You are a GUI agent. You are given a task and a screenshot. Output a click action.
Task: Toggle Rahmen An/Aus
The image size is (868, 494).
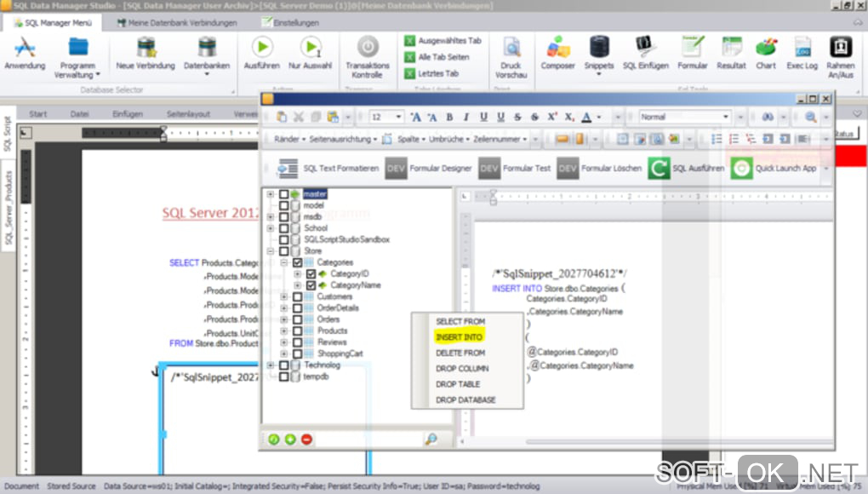pos(840,58)
